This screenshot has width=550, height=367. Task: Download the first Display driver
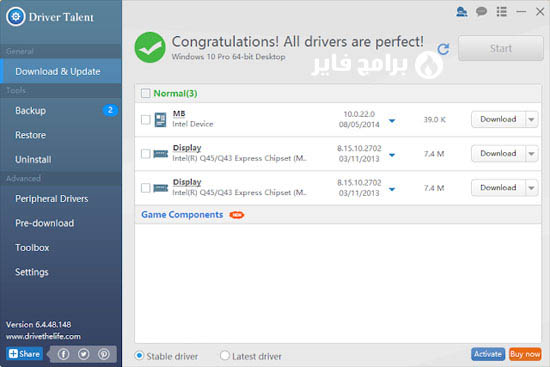(x=498, y=154)
